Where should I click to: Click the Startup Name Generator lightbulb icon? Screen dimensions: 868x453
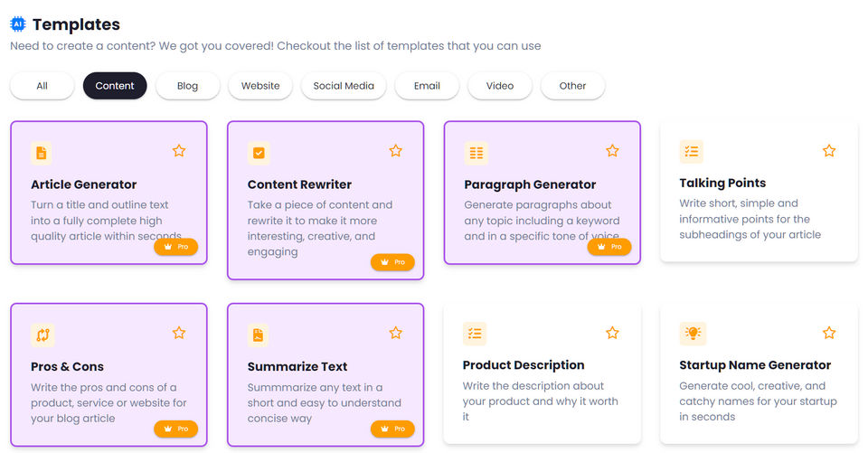pyautogui.click(x=693, y=334)
